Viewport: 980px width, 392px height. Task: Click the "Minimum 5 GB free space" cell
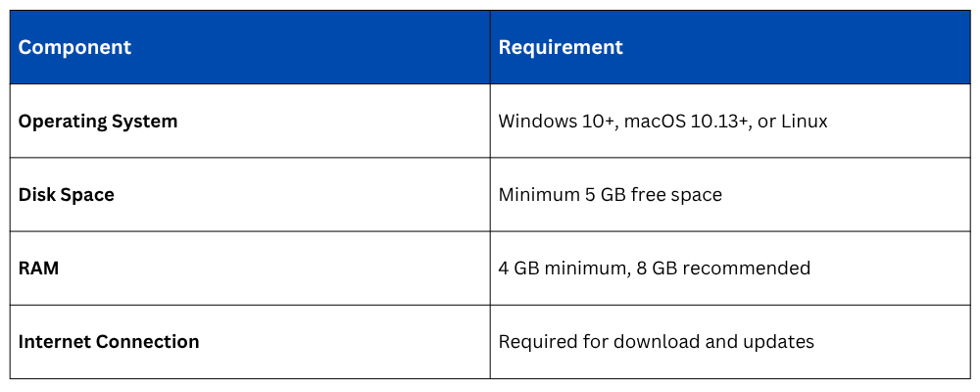click(611, 195)
